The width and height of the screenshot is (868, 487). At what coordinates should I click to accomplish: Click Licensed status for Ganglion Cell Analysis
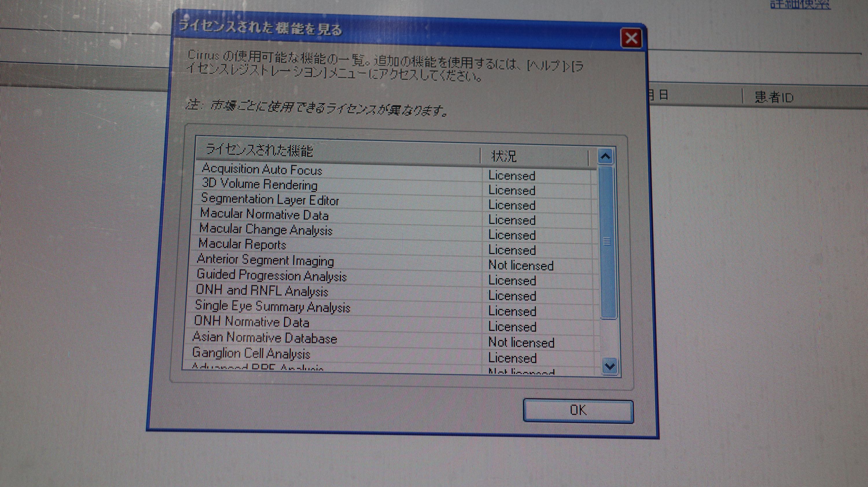pos(512,358)
